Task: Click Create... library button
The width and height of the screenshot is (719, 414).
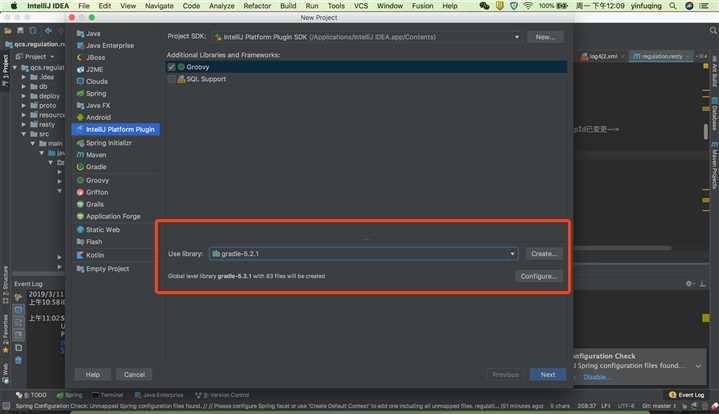Action: point(544,254)
